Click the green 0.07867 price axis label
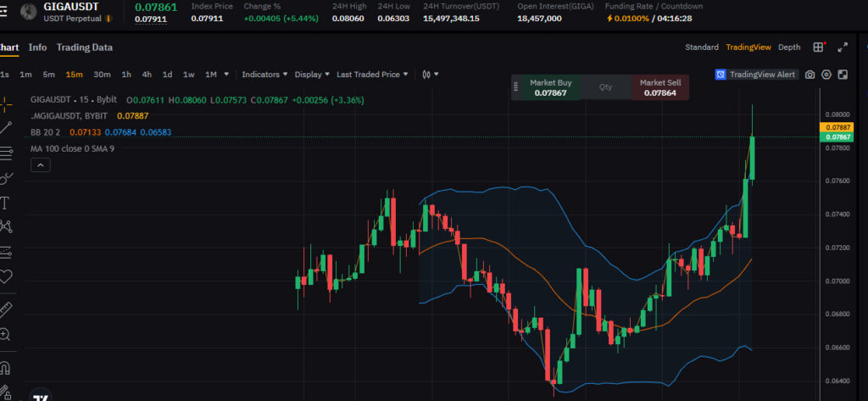The image size is (868, 401). coord(837,136)
